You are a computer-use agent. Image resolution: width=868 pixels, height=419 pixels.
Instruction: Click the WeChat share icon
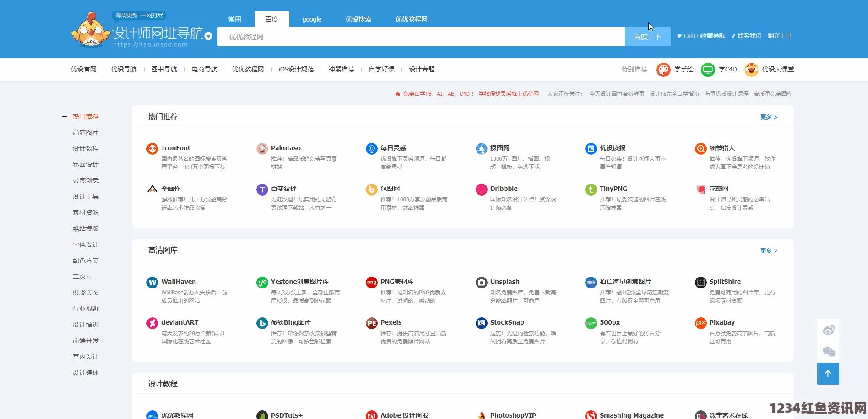point(829,352)
